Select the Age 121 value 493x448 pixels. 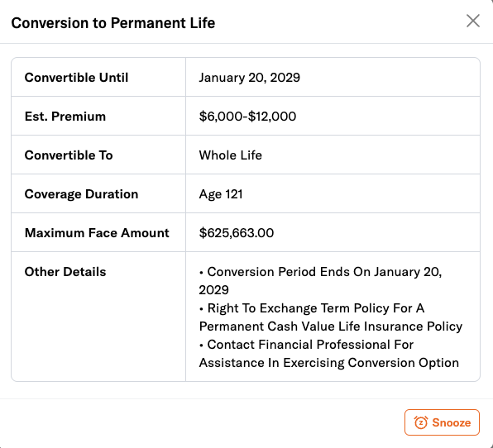tap(221, 194)
